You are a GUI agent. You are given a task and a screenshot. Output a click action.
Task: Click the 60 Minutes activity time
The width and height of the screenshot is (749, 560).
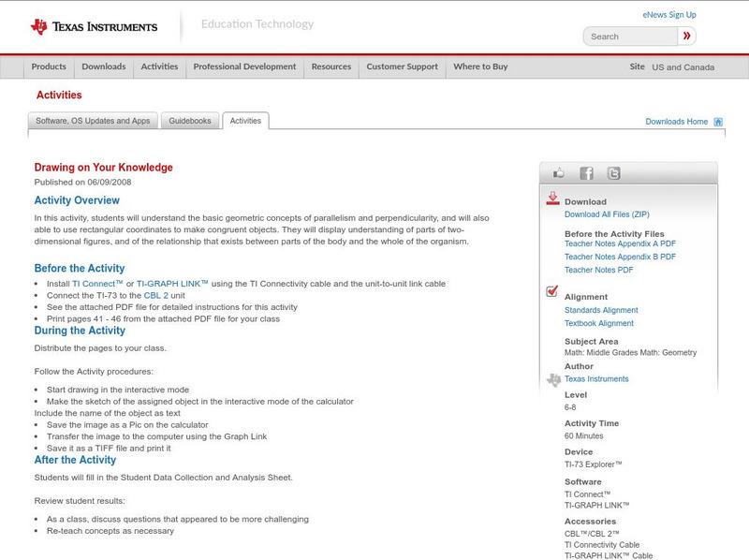583,435
